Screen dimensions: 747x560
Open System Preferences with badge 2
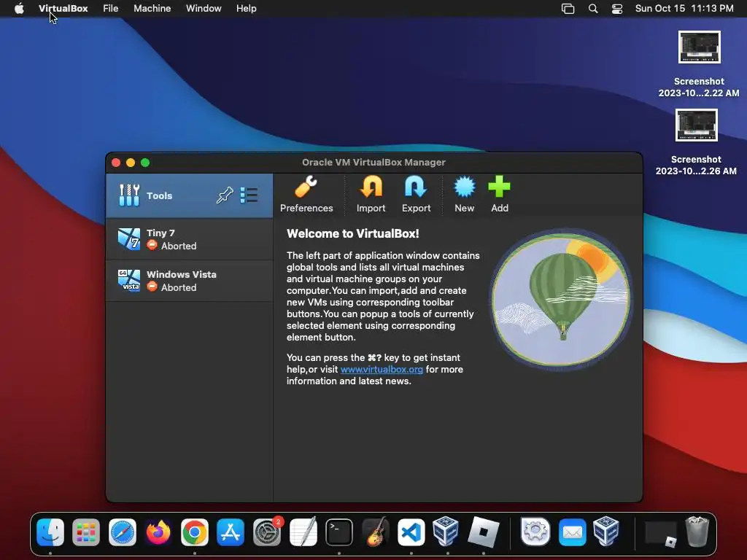click(x=267, y=532)
